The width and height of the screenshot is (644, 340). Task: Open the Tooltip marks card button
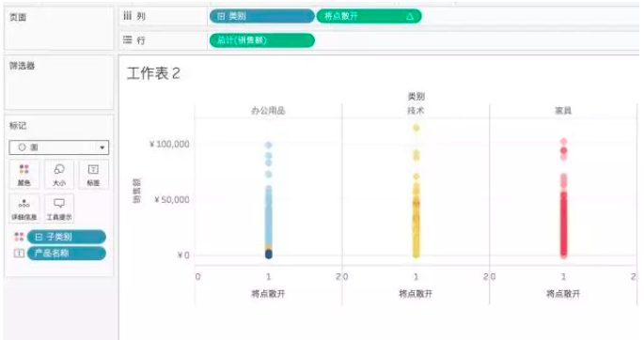click(59, 209)
